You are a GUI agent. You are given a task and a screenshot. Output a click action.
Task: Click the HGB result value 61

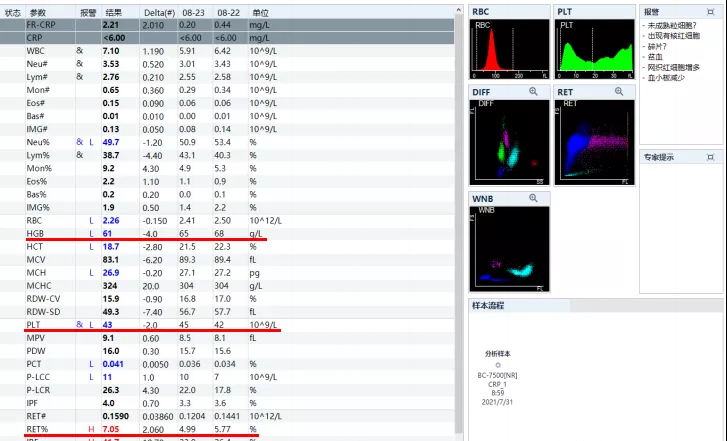[107, 234]
